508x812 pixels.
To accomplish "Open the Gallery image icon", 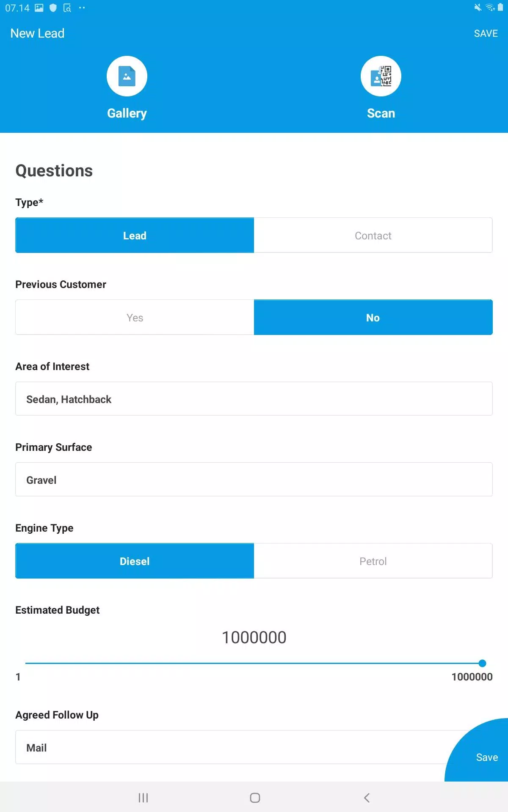I will pos(127,77).
